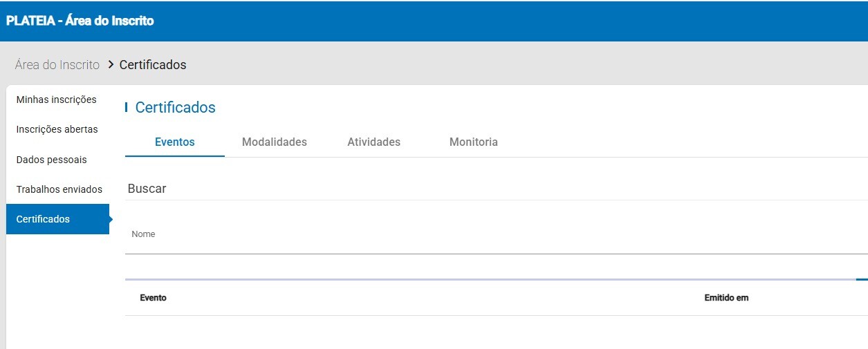Click the Buscar search section header
The image size is (868, 349).
point(147,189)
